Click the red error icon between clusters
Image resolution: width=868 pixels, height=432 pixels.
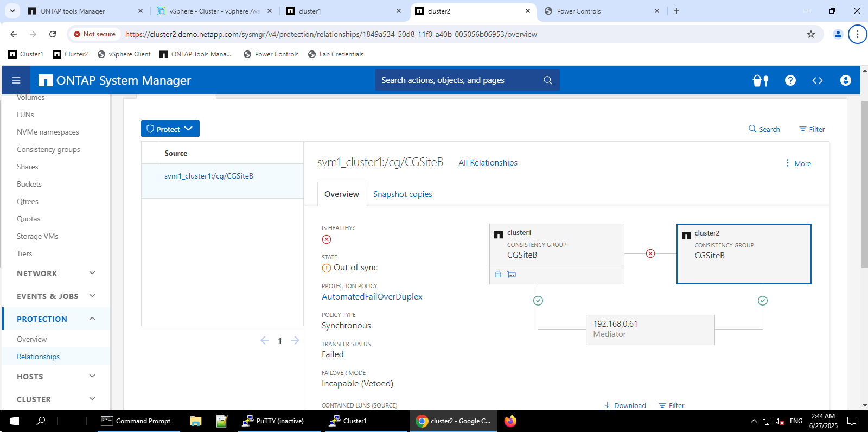(x=650, y=253)
